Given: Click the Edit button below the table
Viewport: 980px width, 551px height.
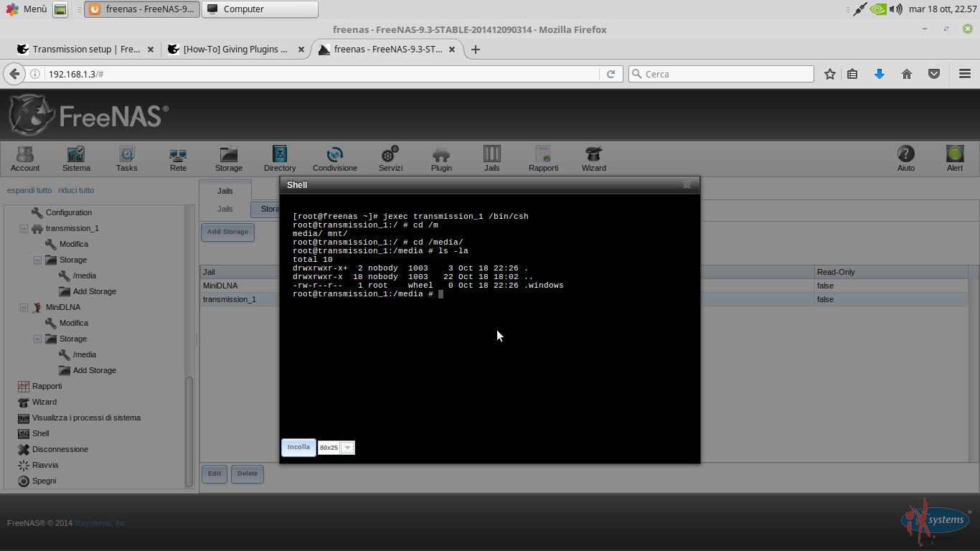Looking at the screenshot, I should [215, 474].
